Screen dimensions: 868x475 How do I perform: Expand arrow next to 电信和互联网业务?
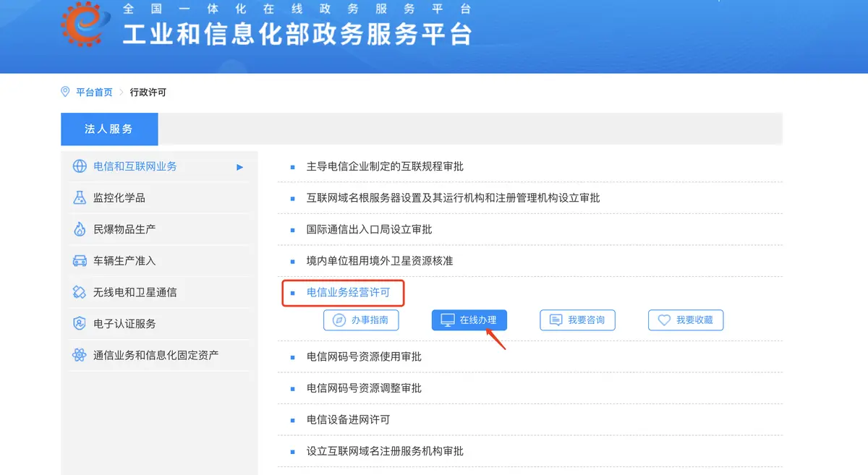(x=240, y=167)
